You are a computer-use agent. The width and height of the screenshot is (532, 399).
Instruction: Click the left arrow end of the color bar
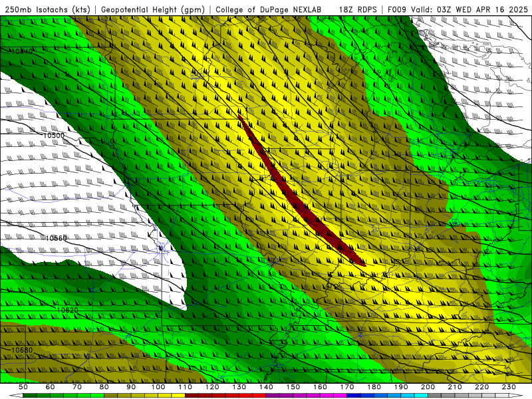click(x=16, y=396)
